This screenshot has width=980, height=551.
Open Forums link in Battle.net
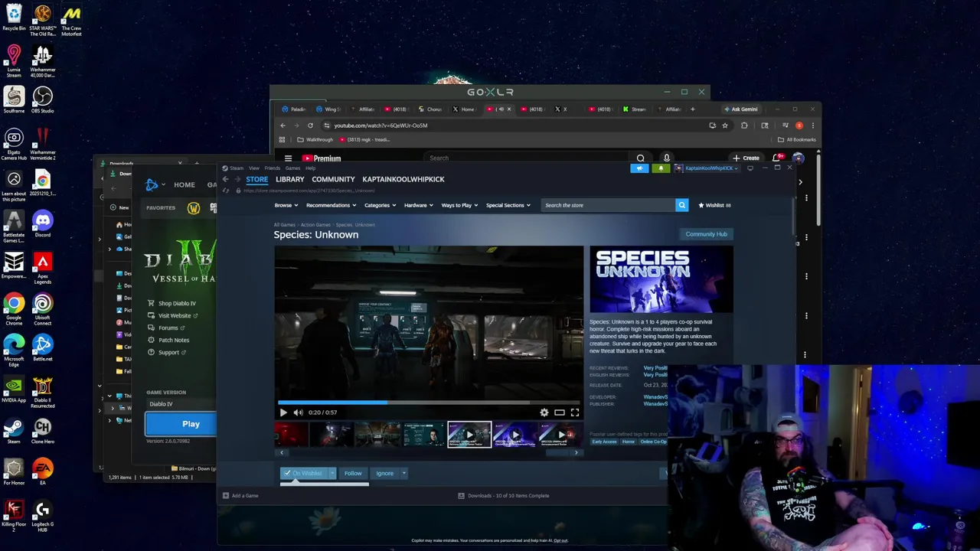coord(166,328)
